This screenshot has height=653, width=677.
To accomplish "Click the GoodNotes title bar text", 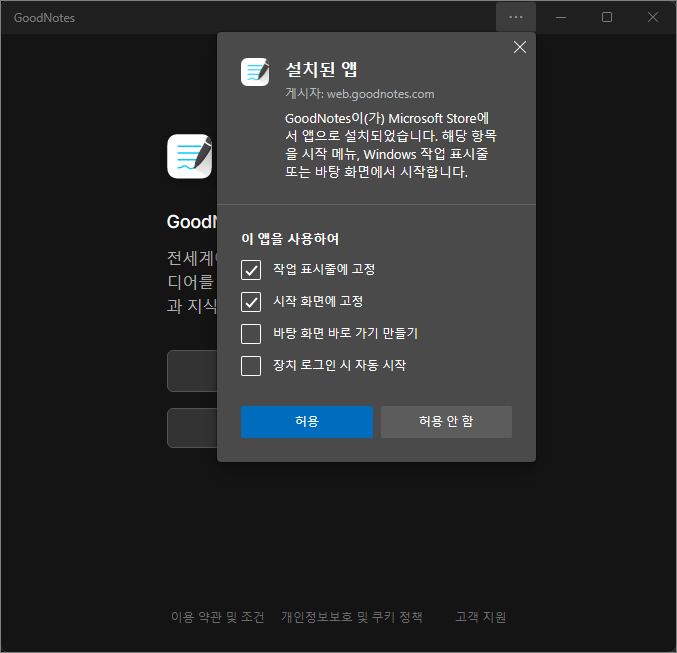I will 44,18.
